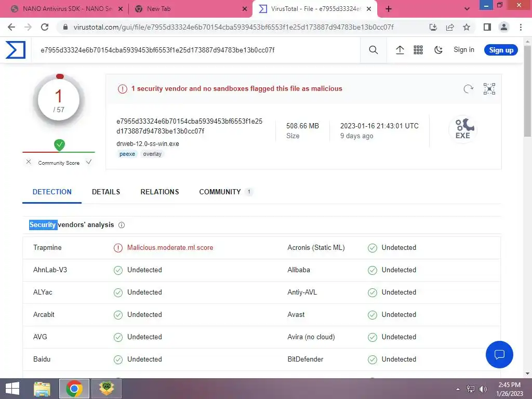Toggle dark mode moon icon
Viewport: 532px width, 399px height.
pos(438,50)
